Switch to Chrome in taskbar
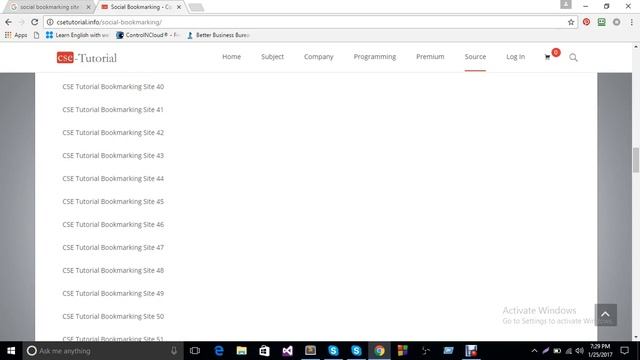The height and width of the screenshot is (360, 640). (x=379, y=351)
